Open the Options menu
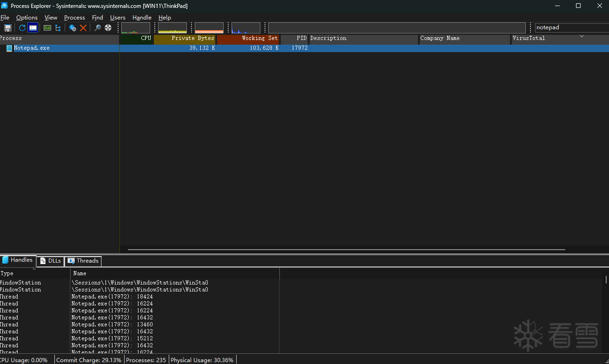This screenshot has width=609, height=364. tap(27, 18)
